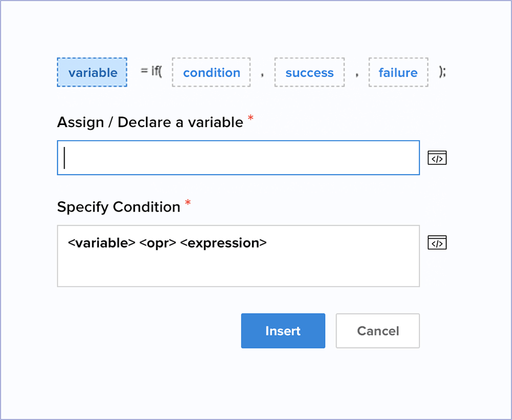Cancel the if-statement dialog
The height and width of the screenshot is (420, 512).
coord(378,331)
